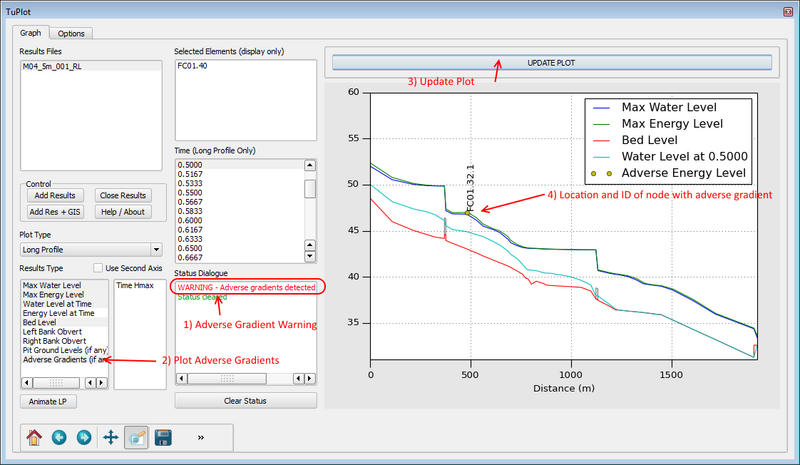
Task: Toggle the zoom to rectangle tool
Action: tap(136, 437)
